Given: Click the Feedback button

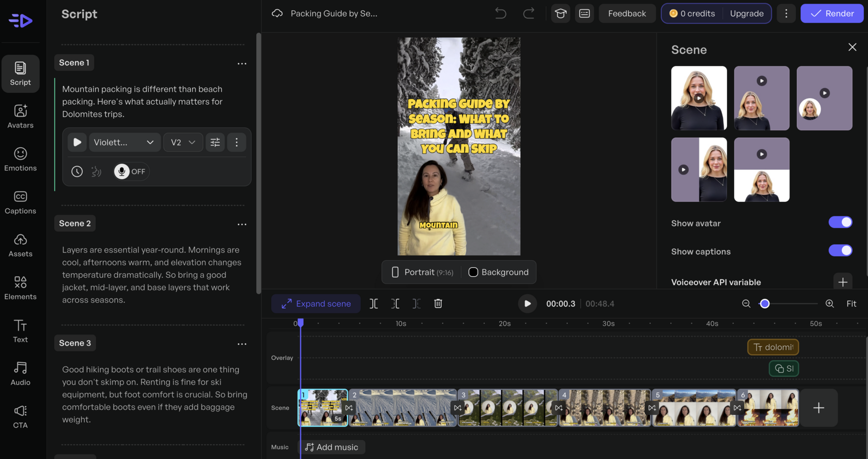Looking at the screenshot, I should coord(627,13).
